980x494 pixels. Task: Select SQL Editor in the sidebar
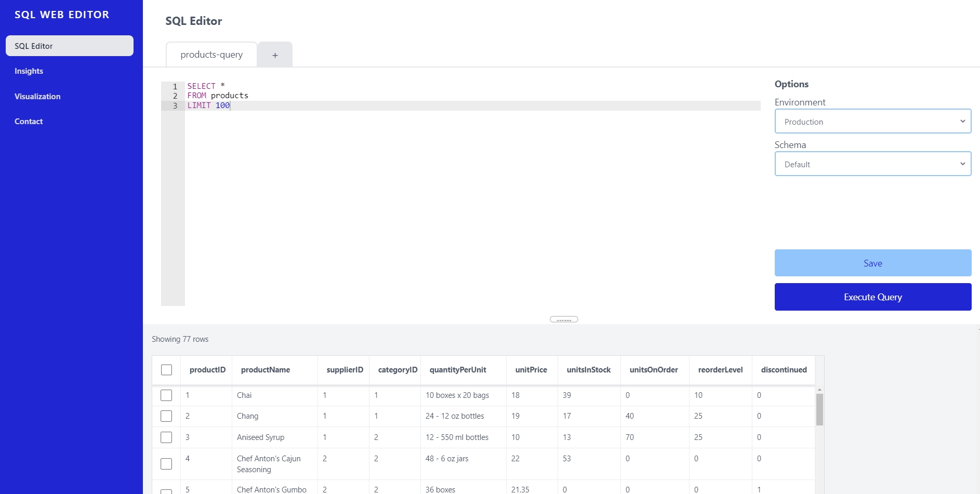point(69,46)
